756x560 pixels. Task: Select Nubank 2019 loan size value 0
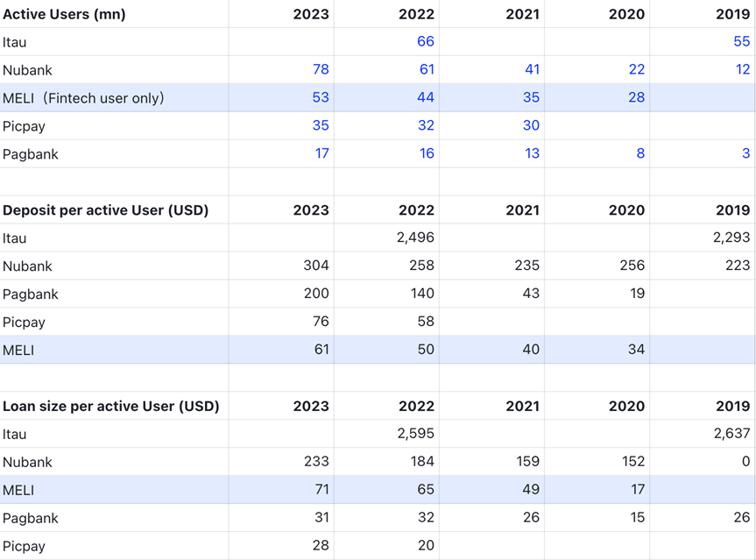[745, 461]
